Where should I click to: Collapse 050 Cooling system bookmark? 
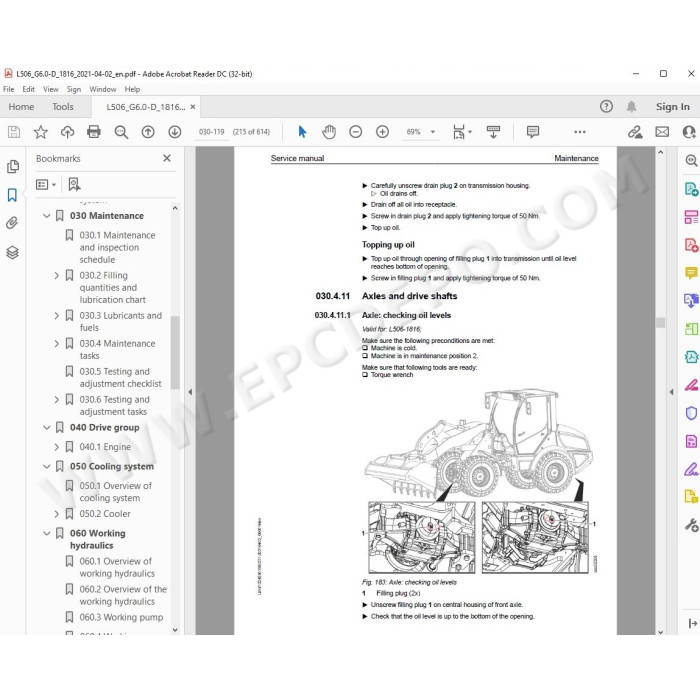[46, 467]
